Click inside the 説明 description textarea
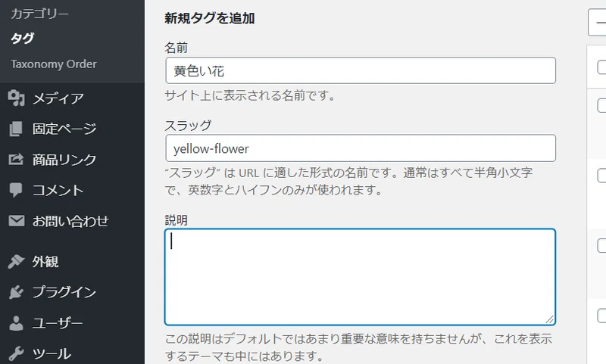The height and width of the screenshot is (364, 606). click(x=361, y=277)
